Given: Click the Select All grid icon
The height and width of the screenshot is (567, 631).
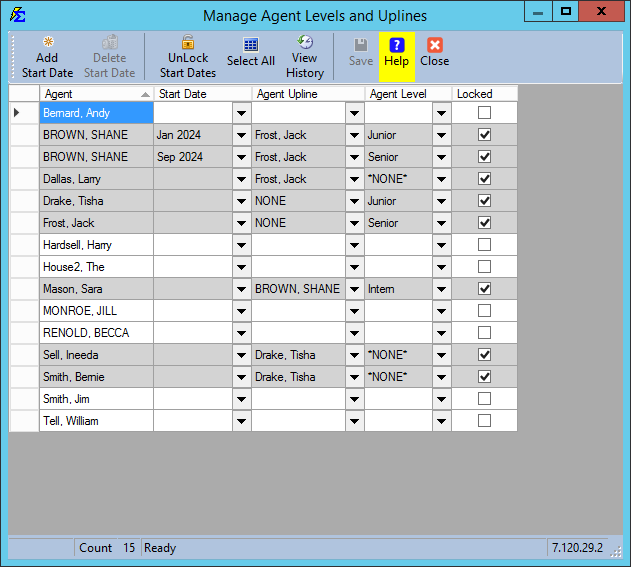Looking at the screenshot, I should coord(250,45).
